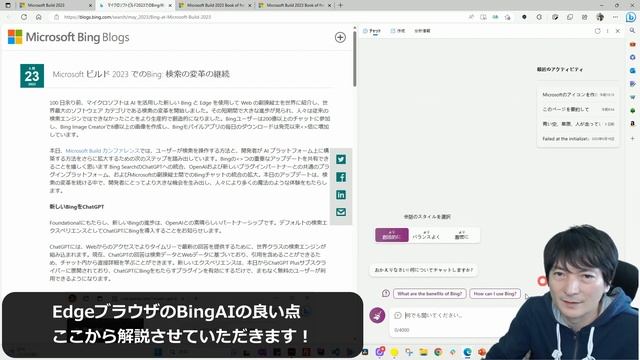Switch to the チャット tab
Image resolution: width=640 pixels, height=360 pixels.
(372, 31)
